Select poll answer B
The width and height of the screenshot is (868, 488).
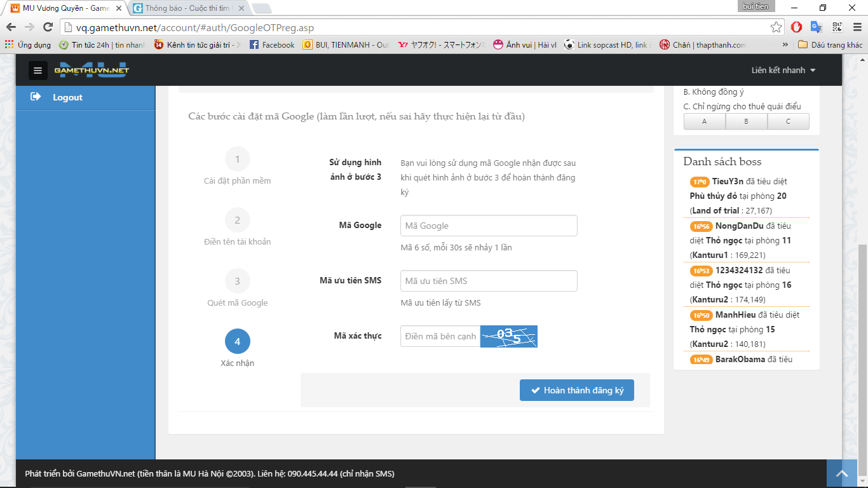746,121
